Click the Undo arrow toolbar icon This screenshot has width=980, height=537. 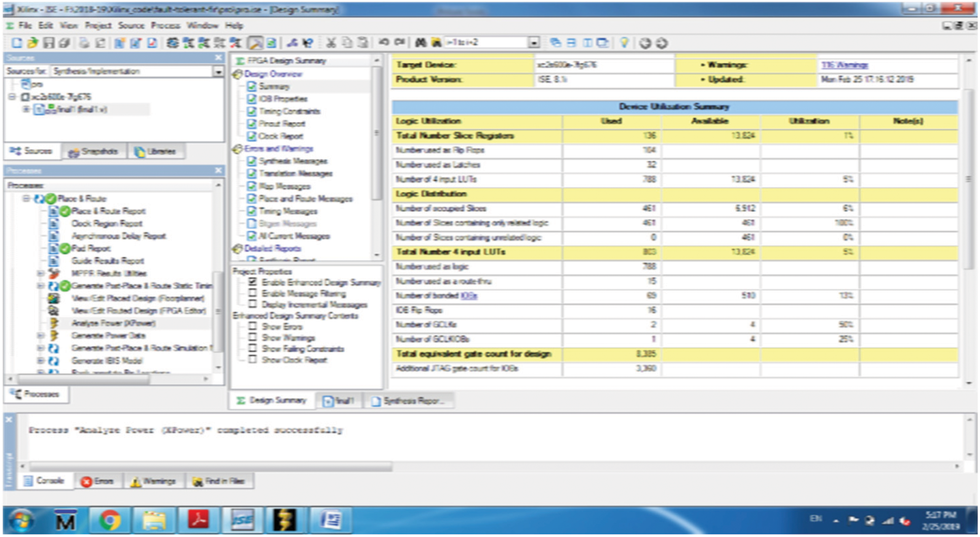point(383,43)
